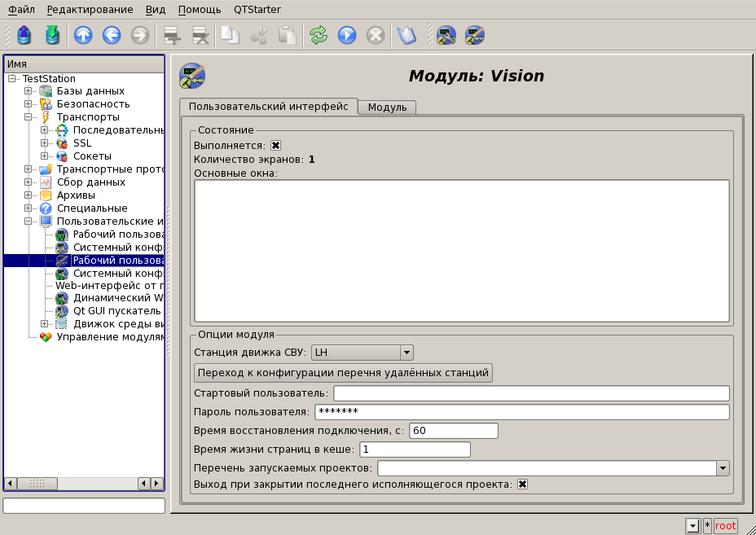
Task: Toggle exit on last project close checkbox
Action: point(523,484)
